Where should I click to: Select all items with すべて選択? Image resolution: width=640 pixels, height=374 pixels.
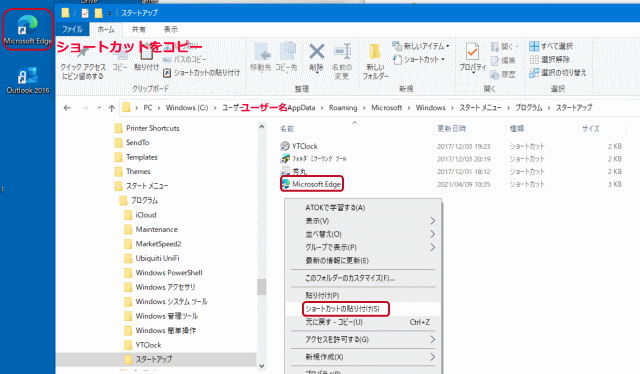pos(551,46)
